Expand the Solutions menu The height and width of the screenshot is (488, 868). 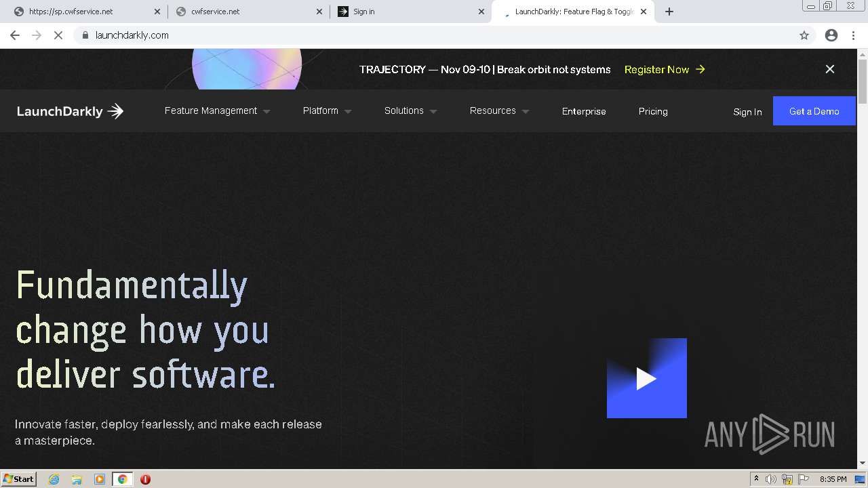410,110
